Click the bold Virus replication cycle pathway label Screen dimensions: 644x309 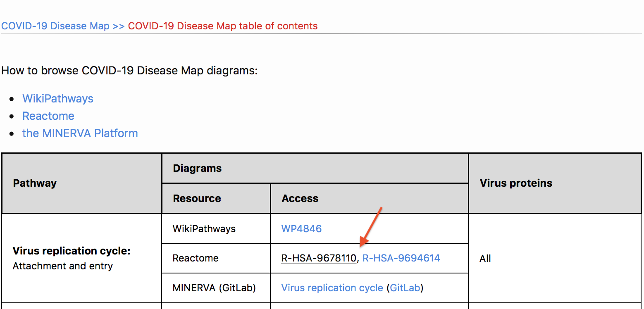coord(72,251)
